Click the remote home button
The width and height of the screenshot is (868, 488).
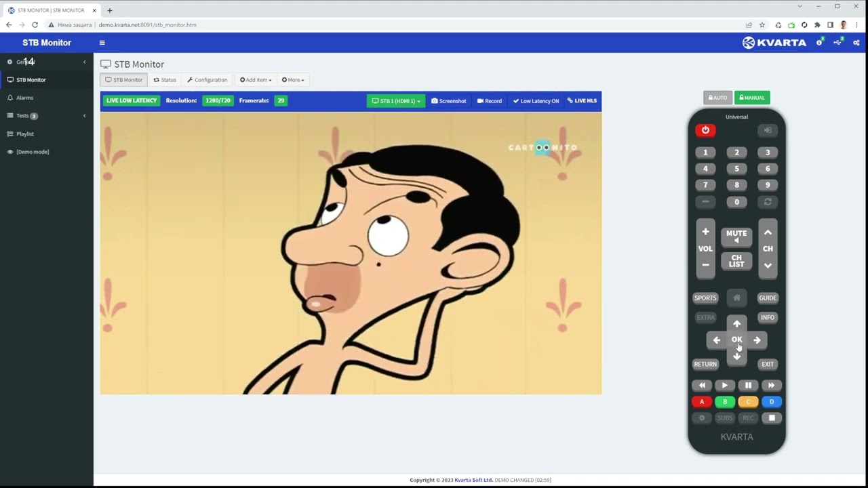pos(736,298)
